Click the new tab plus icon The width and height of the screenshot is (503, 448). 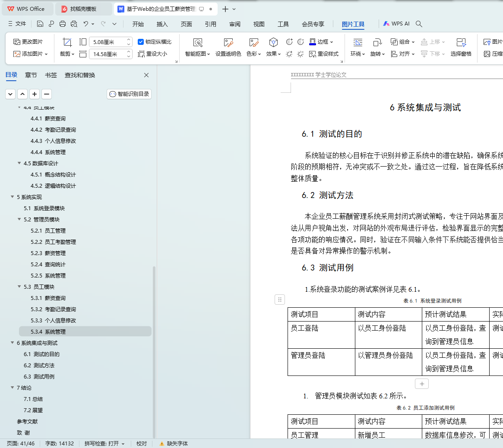tap(225, 9)
